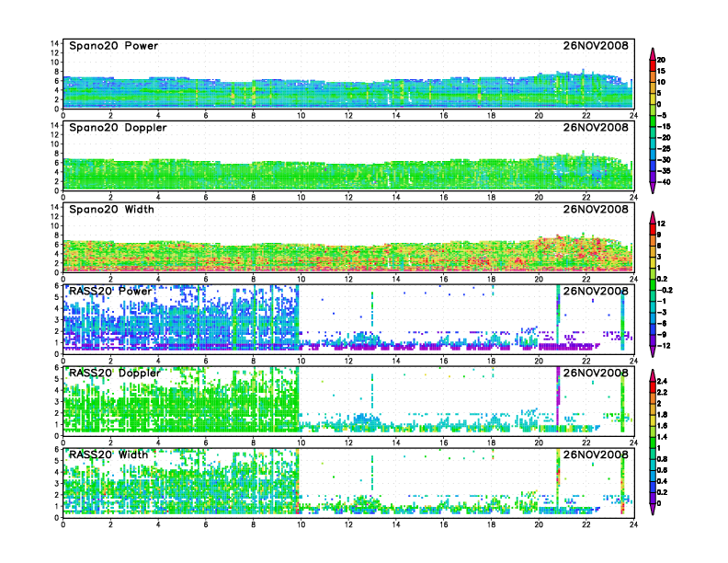Click the "-12" label on the middle colorbar
The image size is (728, 563).
pyautogui.click(x=664, y=346)
